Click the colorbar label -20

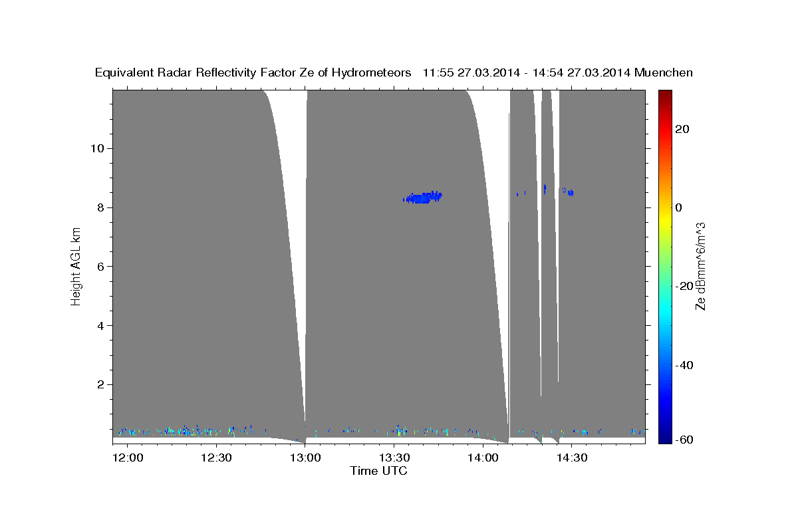click(x=684, y=286)
